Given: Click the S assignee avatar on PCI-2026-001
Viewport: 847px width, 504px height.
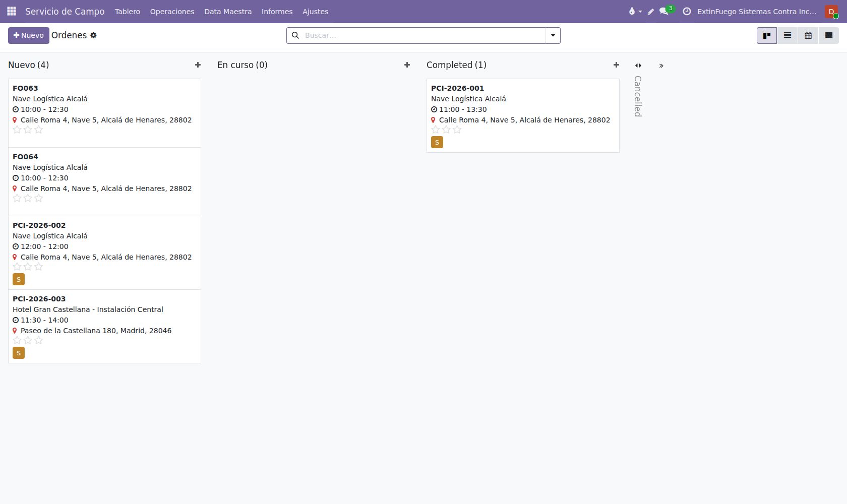Looking at the screenshot, I should (x=437, y=142).
